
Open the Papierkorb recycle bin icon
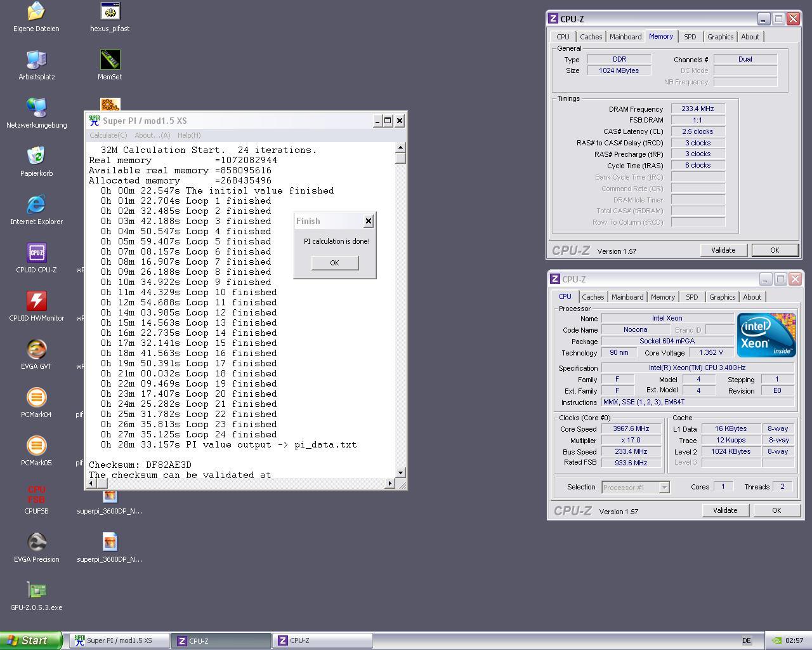36,156
